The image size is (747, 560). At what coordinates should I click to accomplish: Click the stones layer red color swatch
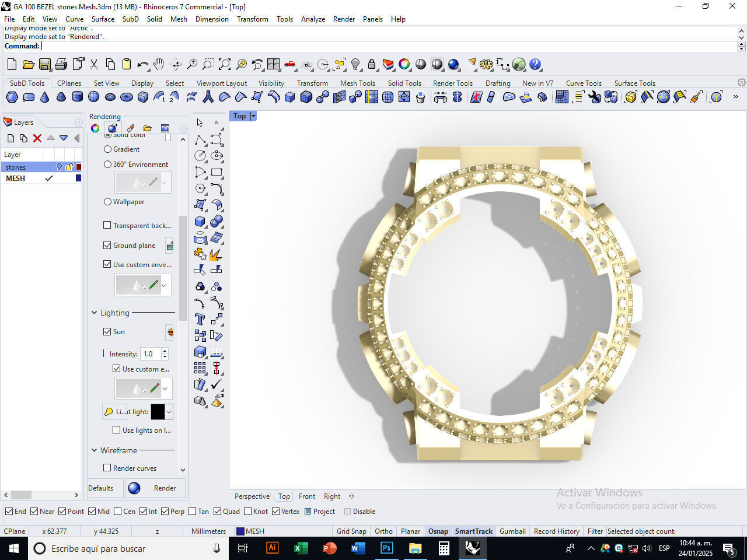pos(79,167)
